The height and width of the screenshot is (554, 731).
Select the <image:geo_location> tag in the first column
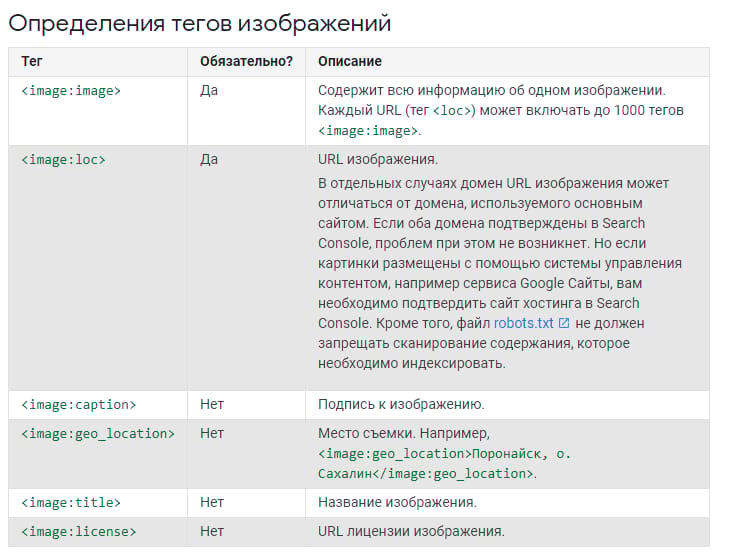[x=98, y=434]
